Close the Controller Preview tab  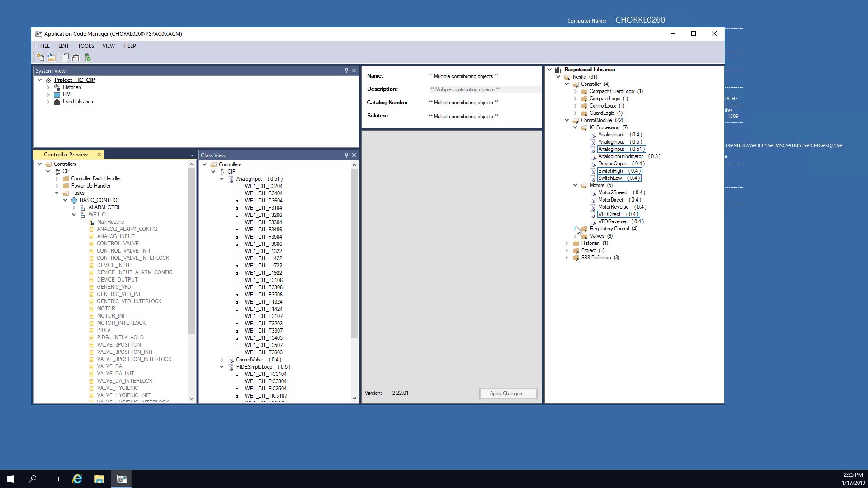point(99,155)
